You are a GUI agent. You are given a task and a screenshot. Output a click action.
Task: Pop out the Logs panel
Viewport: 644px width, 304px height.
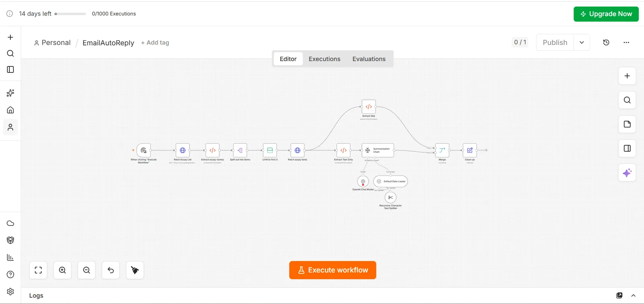619,296
